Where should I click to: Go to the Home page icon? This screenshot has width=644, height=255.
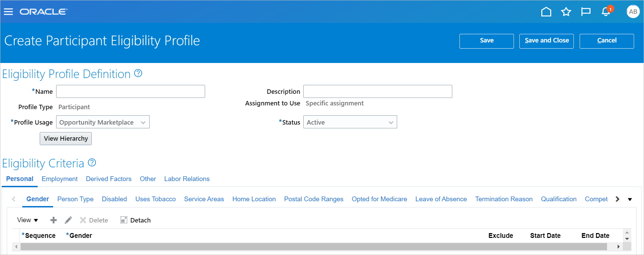(546, 12)
